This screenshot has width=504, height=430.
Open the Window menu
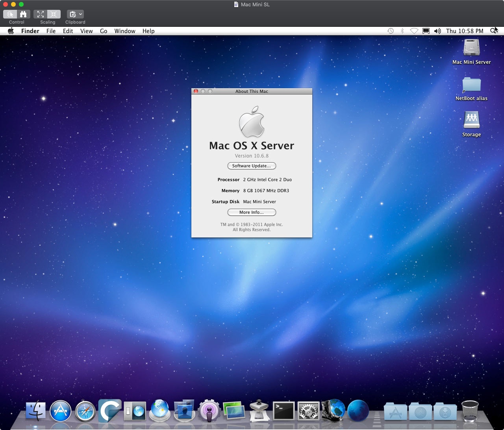(x=125, y=31)
